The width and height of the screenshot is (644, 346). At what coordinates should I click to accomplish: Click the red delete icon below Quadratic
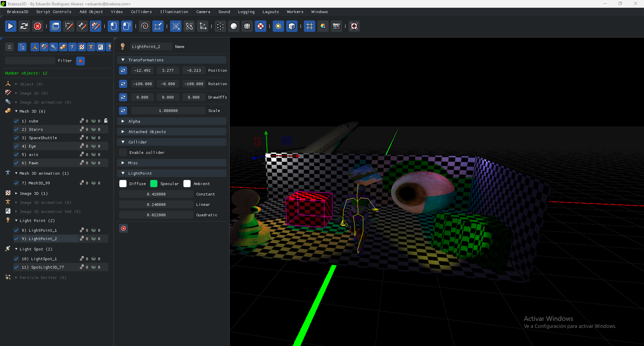click(x=123, y=228)
